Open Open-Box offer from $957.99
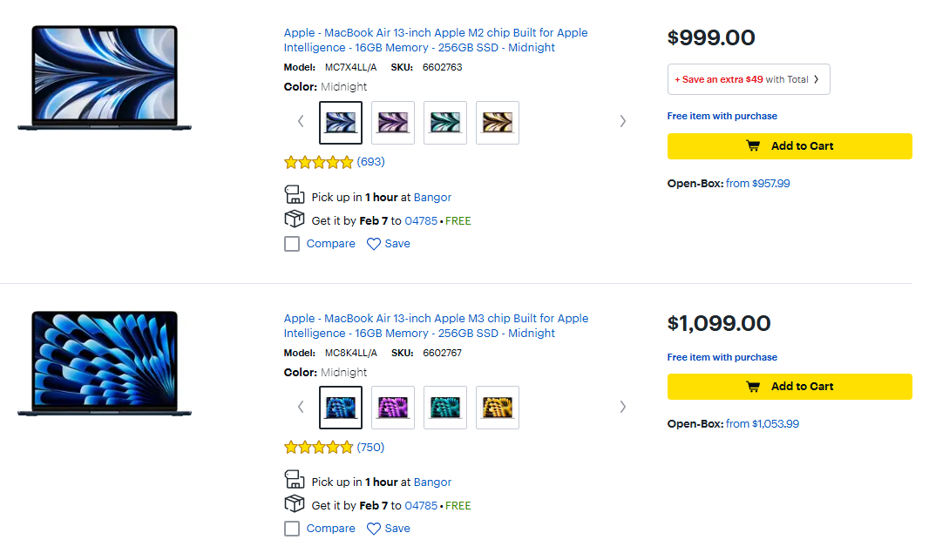Screen dimensions: 929x560 pyautogui.click(x=757, y=184)
